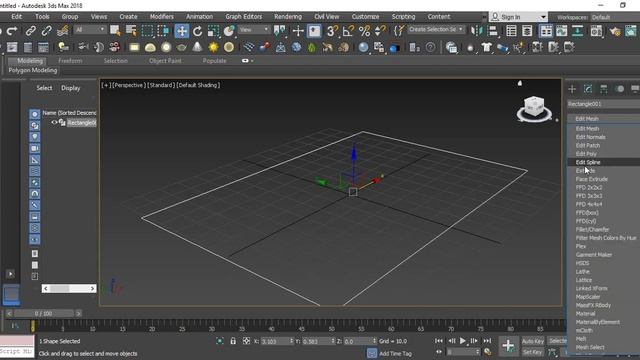Click the Redo arrow in the toolbar
Screen dimensions: 640x360
[x=12, y=31]
